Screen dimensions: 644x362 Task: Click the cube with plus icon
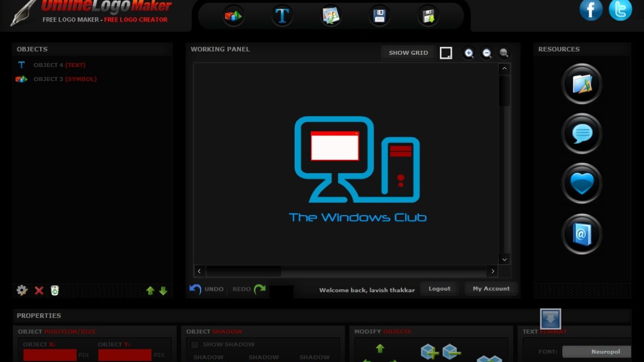430,352
